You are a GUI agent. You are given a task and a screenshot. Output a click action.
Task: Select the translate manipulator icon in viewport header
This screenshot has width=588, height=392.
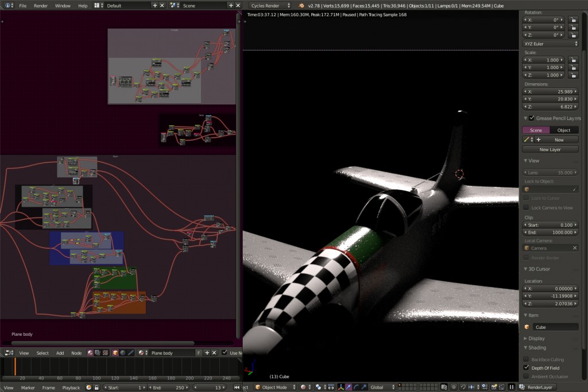tap(349, 387)
